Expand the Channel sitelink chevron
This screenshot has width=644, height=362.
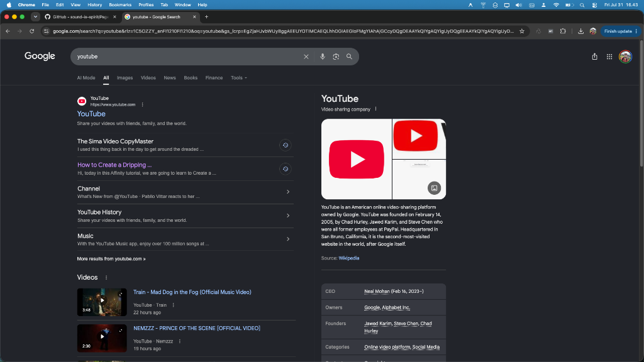tap(288, 192)
